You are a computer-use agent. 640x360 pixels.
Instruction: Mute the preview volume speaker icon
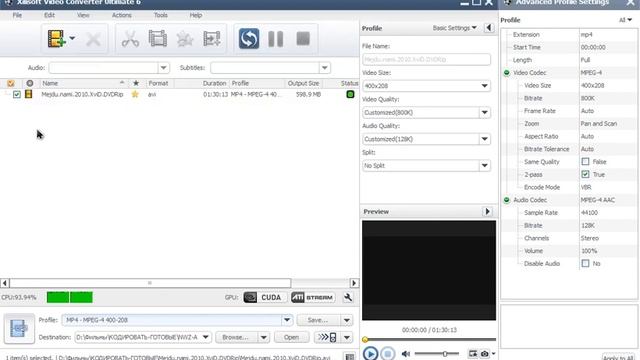click(x=406, y=353)
